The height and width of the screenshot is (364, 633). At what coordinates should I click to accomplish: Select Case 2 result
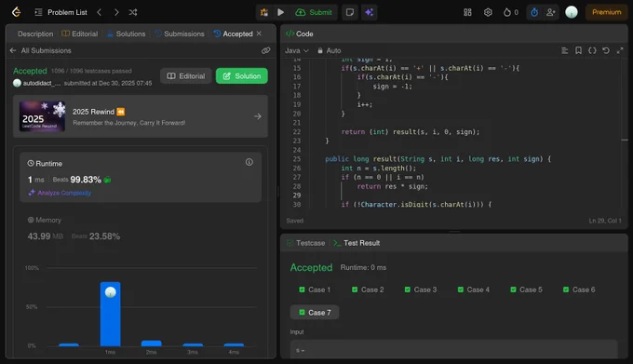coord(368,290)
